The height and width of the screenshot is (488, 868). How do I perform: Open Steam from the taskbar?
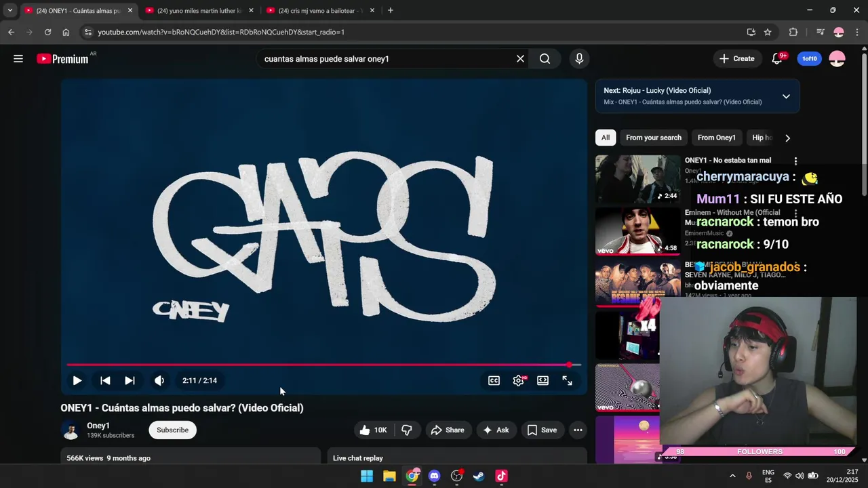(479, 476)
